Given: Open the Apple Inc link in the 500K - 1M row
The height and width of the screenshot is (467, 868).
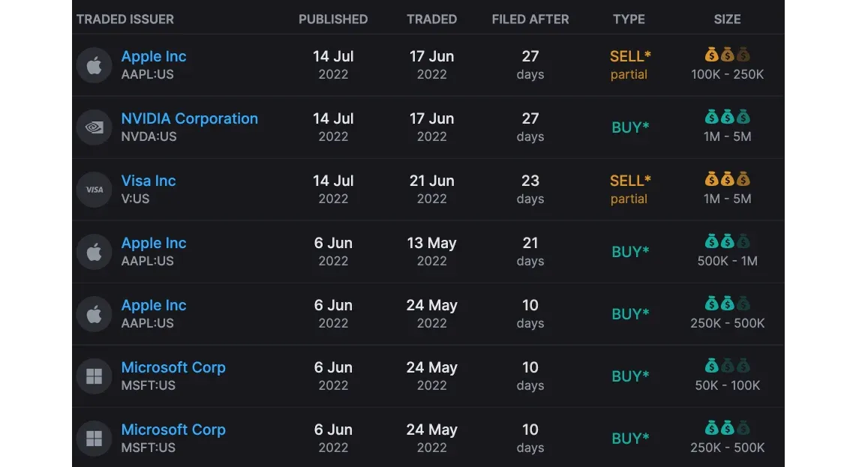Looking at the screenshot, I should point(154,243).
